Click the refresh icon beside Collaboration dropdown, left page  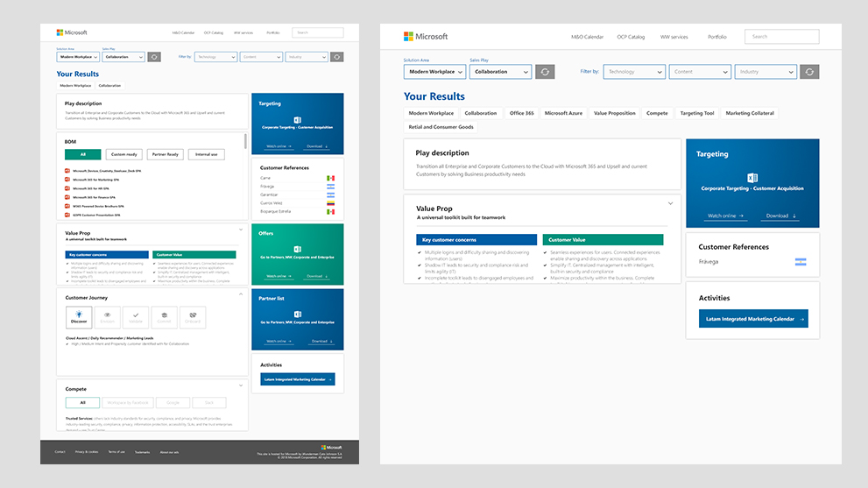[x=154, y=57]
